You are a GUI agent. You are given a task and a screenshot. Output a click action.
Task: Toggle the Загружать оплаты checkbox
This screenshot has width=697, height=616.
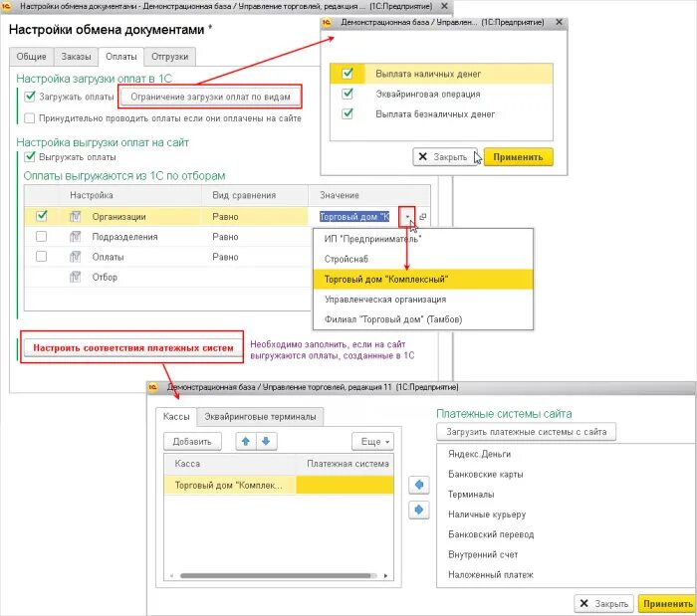(x=30, y=97)
